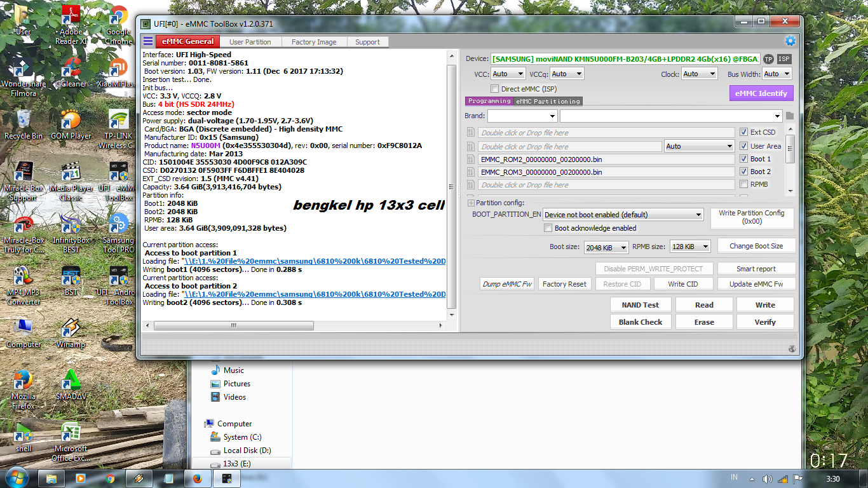Open Winamp desktop shortcut
The width and height of the screenshot is (868, 488).
[x=71, y=333]
